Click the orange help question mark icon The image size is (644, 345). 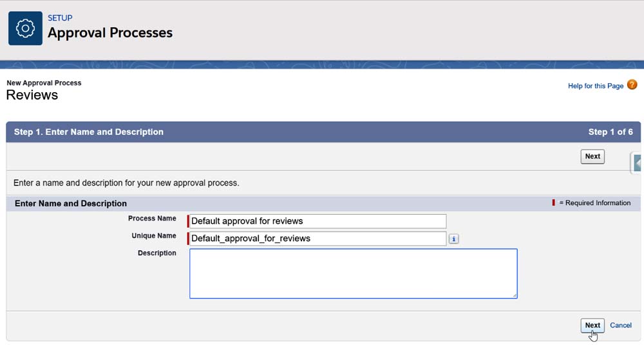(x=632, y=85)
